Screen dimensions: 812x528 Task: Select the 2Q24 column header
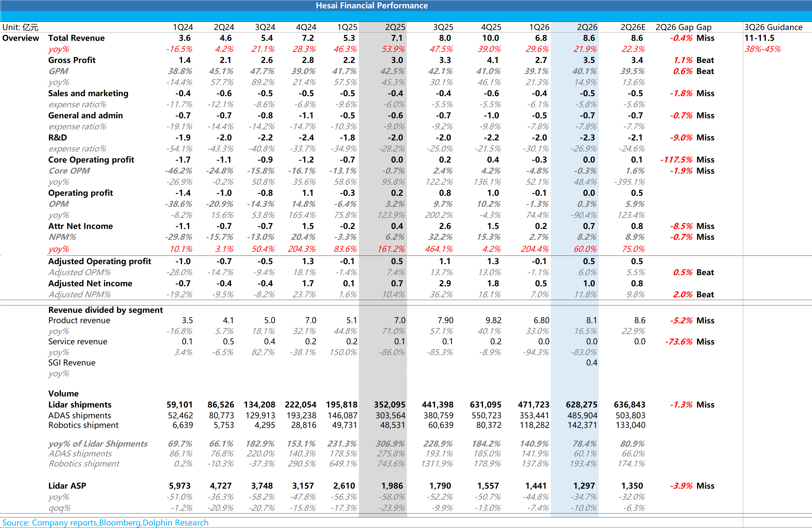pos(224,27)
